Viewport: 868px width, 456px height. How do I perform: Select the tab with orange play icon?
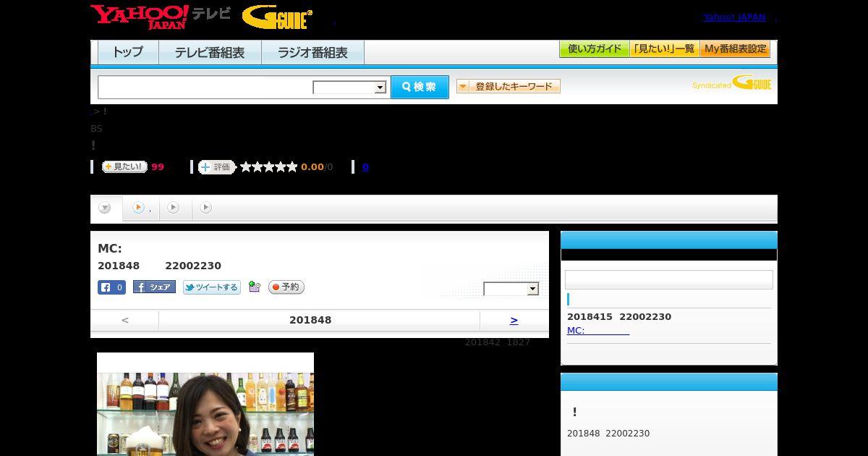pos(140,208)
